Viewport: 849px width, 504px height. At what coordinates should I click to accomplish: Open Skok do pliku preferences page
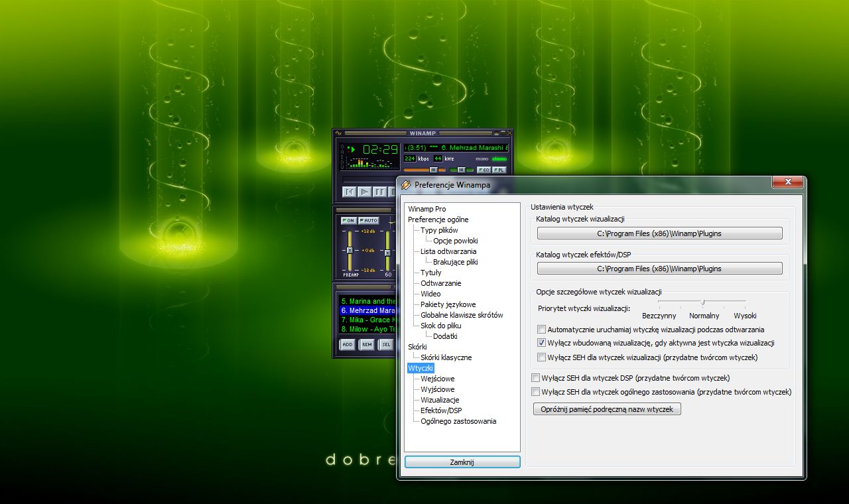click(440, 326)
